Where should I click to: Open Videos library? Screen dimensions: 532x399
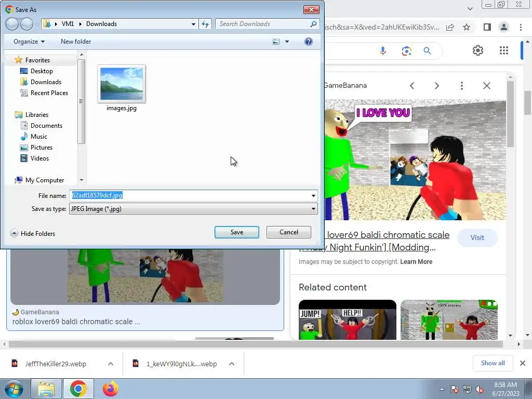(39, 158)
